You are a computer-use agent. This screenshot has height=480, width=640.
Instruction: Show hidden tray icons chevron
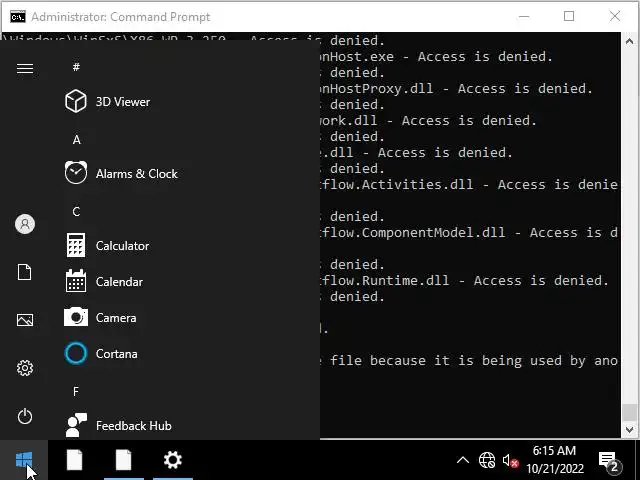coord(462,460)
